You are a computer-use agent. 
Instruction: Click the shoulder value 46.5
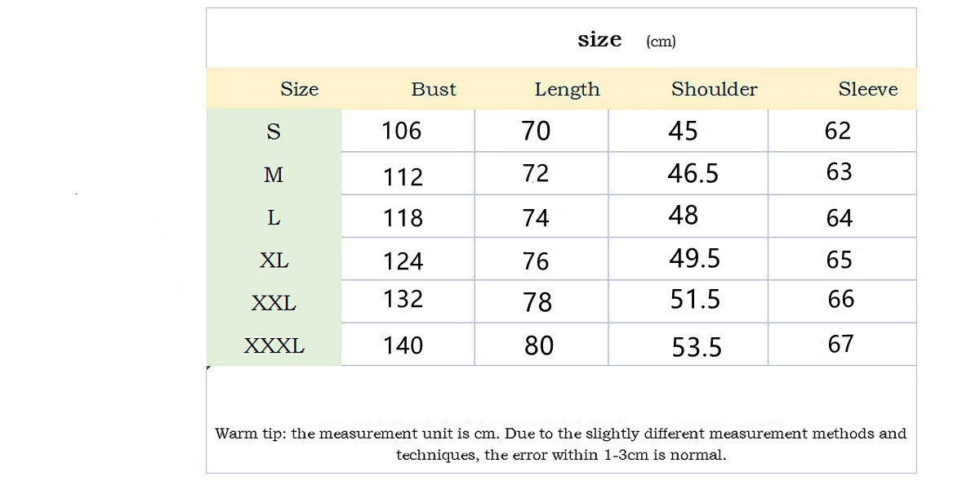click(693, 173)
